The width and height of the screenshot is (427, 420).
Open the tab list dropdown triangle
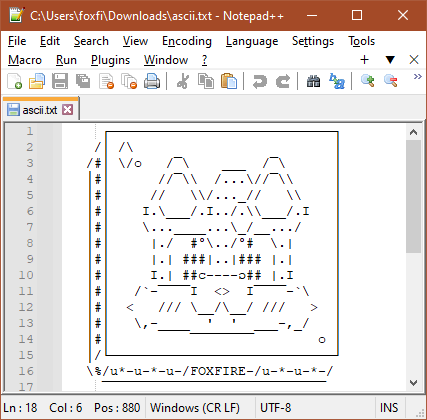pyautogui.click(x=390, y=60)
